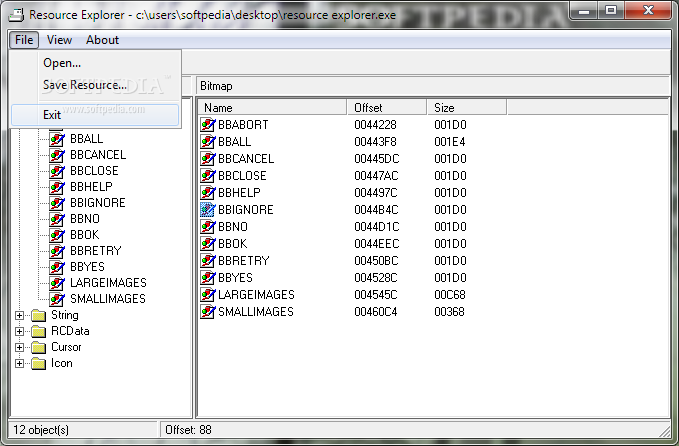
Task: Click the BBCANCEL icon in the tree
Action: [57, 155]
